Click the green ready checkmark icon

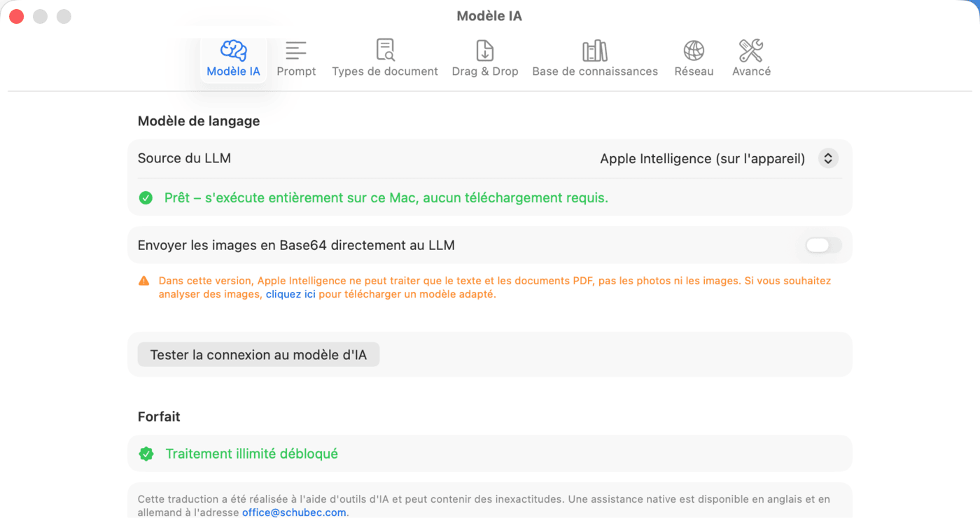146,198
